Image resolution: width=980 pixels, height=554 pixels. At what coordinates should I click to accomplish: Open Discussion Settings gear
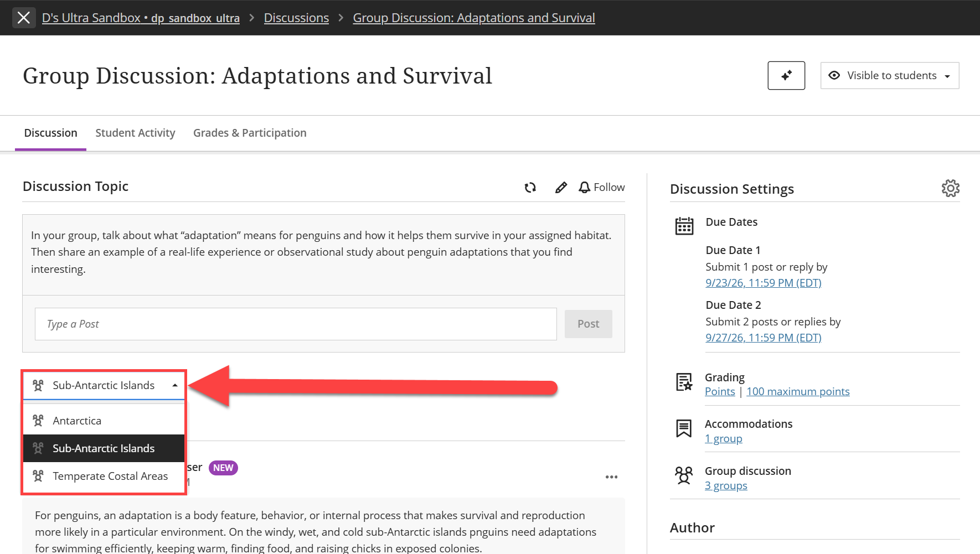pos(950,188)
